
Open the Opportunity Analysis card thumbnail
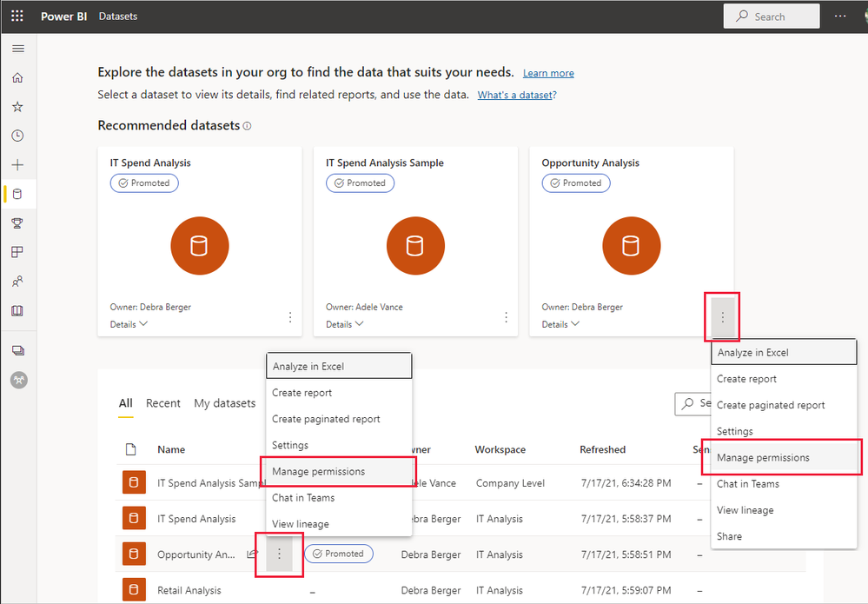point(631,246)
